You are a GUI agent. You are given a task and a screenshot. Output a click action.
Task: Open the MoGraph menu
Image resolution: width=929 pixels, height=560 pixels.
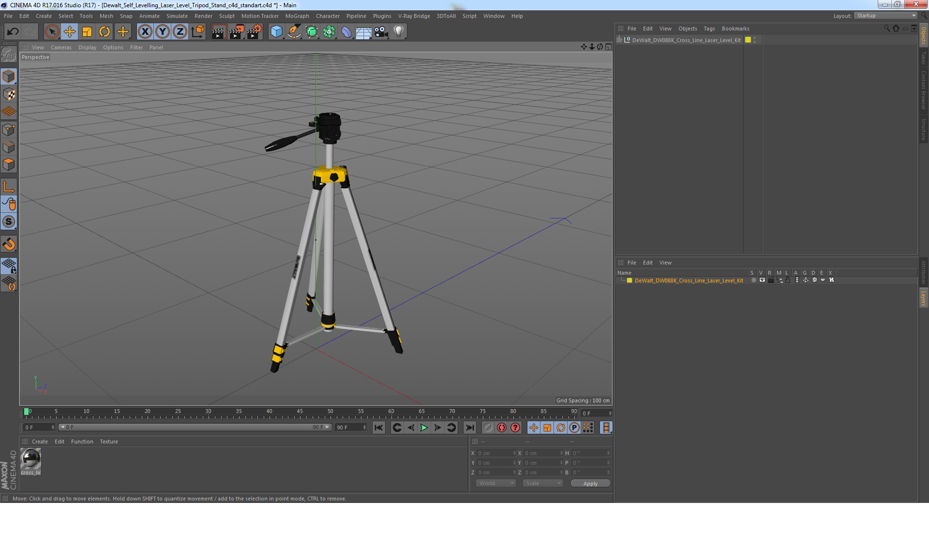pyautogui.click(x=297, y=16)
